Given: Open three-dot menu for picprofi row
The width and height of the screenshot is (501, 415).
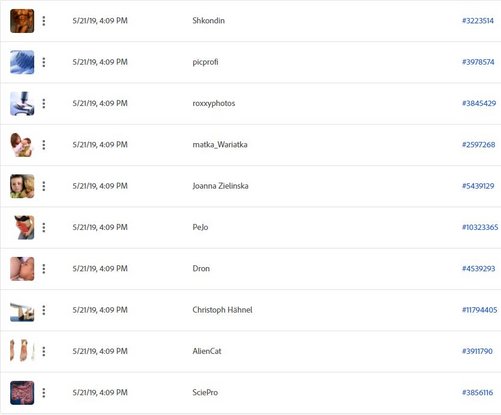Looking at the screenshot, I should 44,62.
